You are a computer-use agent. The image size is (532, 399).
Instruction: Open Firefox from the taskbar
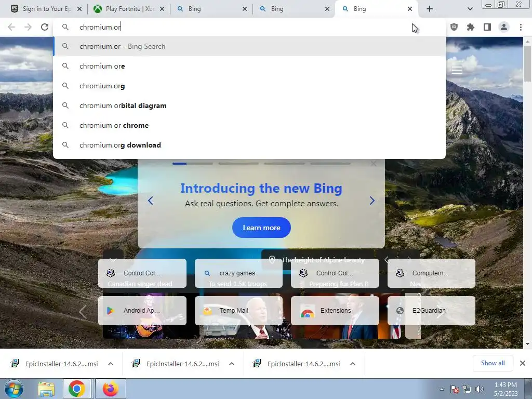coord(110,389)
